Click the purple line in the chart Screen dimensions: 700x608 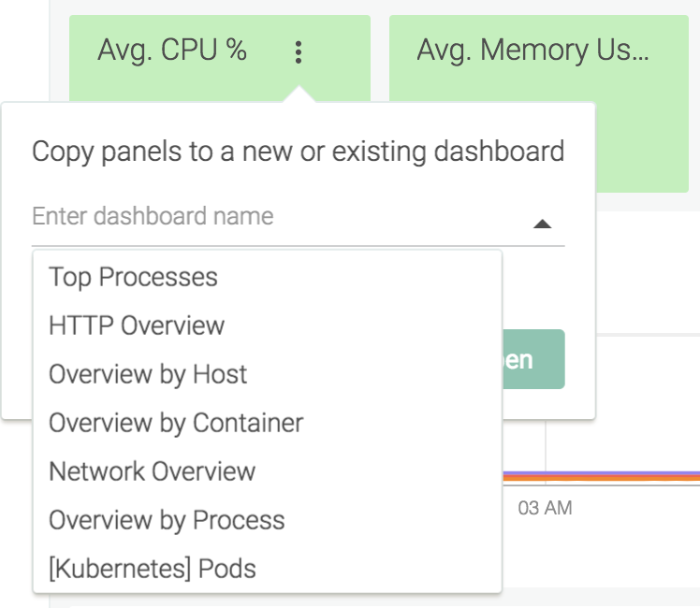(x=602, y=473)
